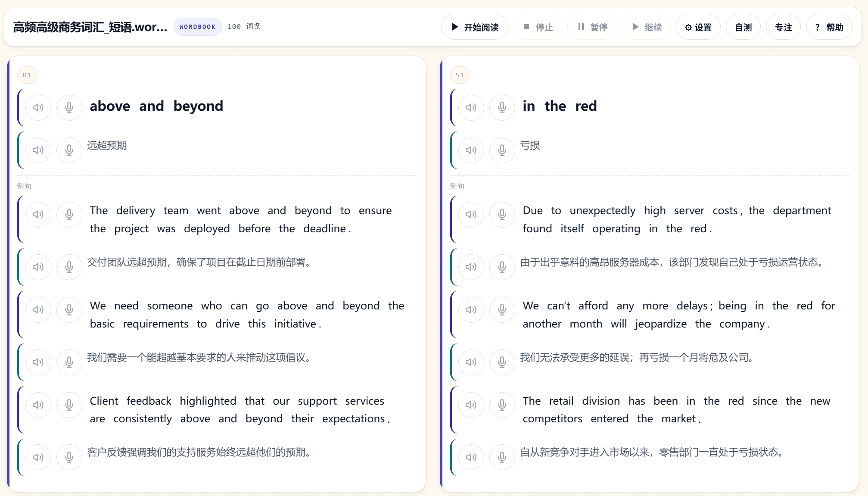Select entry number badge 01
868x496 pixels.
(27, 75)
